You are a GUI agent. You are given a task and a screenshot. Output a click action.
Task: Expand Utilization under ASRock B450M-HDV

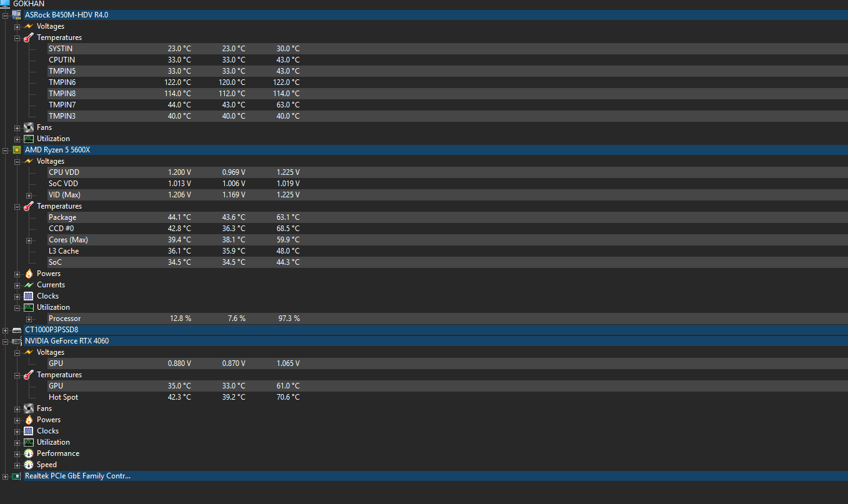click(17, 139)
